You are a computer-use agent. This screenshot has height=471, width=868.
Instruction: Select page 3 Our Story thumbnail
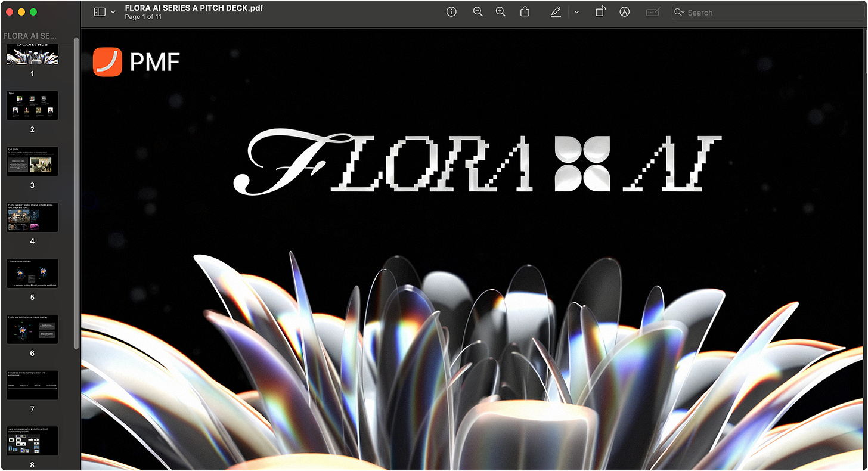pos(32,161)
